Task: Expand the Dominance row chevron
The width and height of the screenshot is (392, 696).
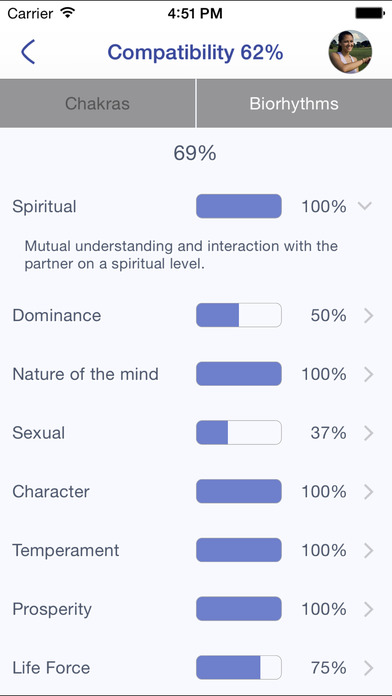Action: pyautogui.click(x=368, y=316)
